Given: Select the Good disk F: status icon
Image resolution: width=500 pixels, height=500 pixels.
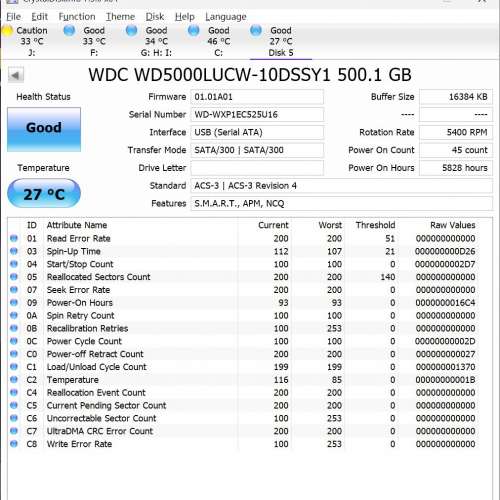Looking at the screenshot, I should click(x=69, y=31).
